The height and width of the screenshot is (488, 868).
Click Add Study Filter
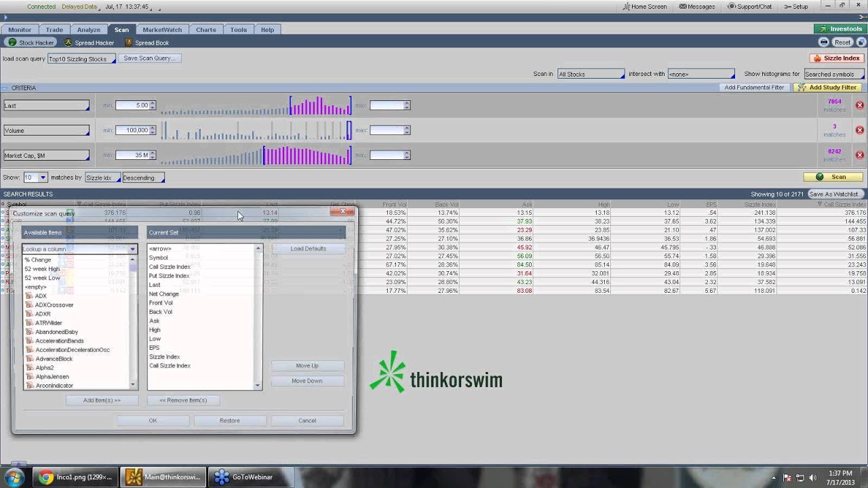point(828,87)
